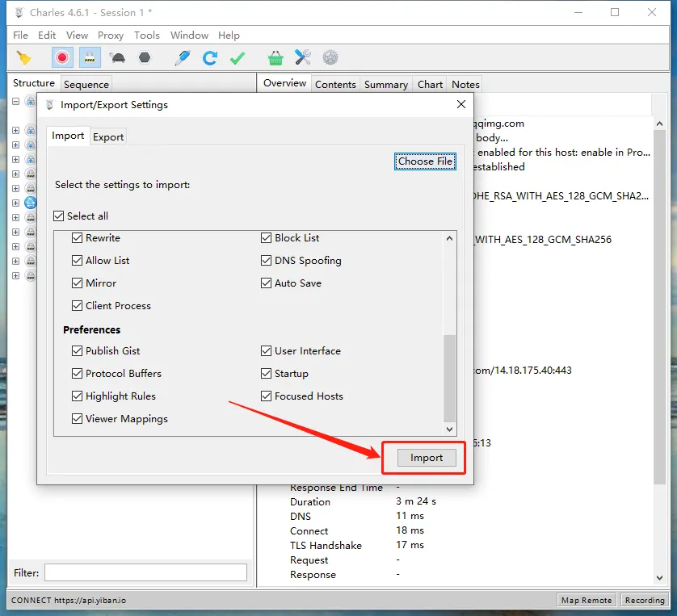Click the Import button
The width and height of the screenshot is (677, 616).
click(x=427, y=458)
